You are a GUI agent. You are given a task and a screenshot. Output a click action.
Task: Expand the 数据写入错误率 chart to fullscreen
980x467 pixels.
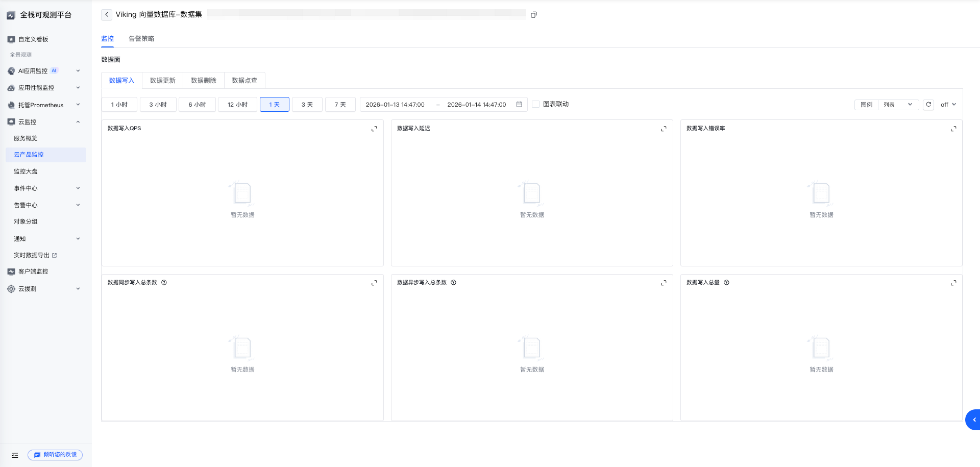point(953,129)
